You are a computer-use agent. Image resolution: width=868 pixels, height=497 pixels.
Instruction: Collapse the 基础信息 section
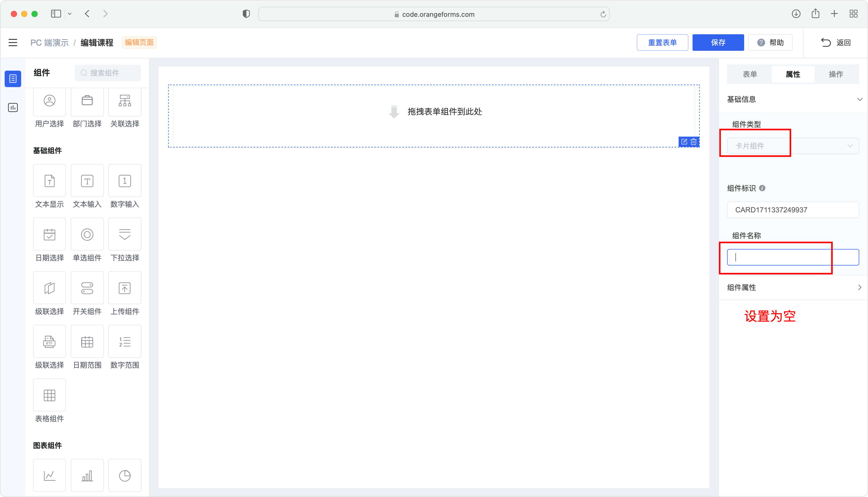pos(793,99)
